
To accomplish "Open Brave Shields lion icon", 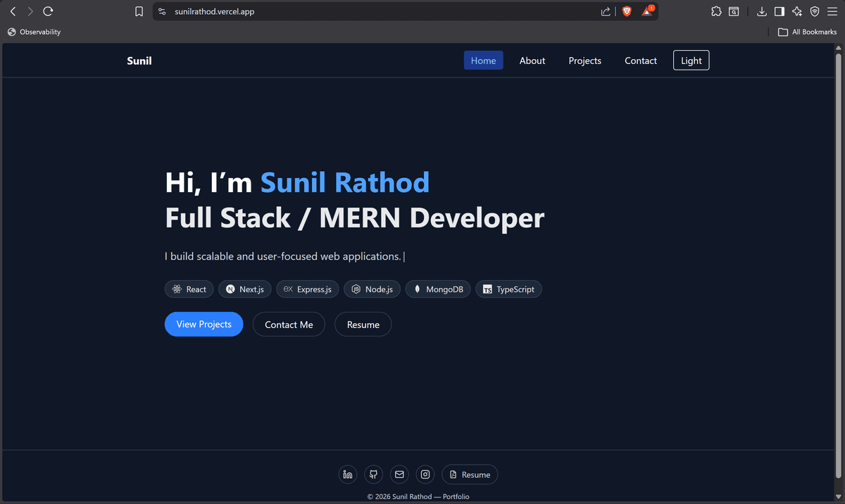I will click(x=626, y=11).
